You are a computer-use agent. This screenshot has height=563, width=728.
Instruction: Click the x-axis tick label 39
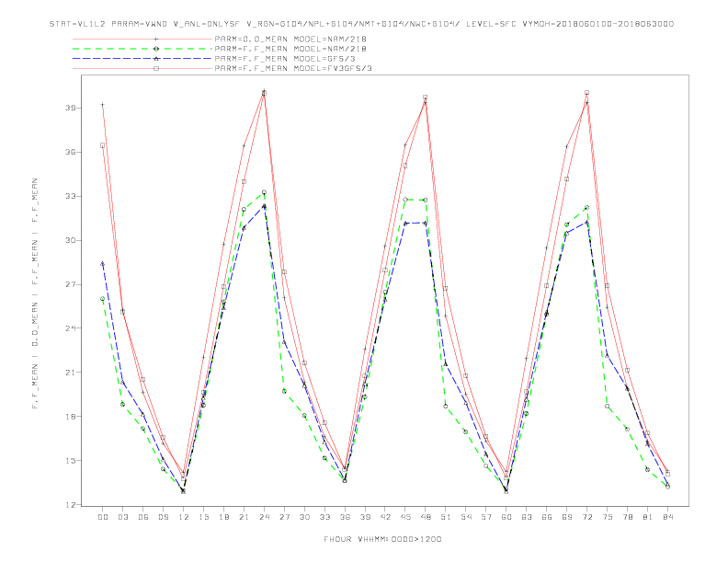[x=365, y=517]
